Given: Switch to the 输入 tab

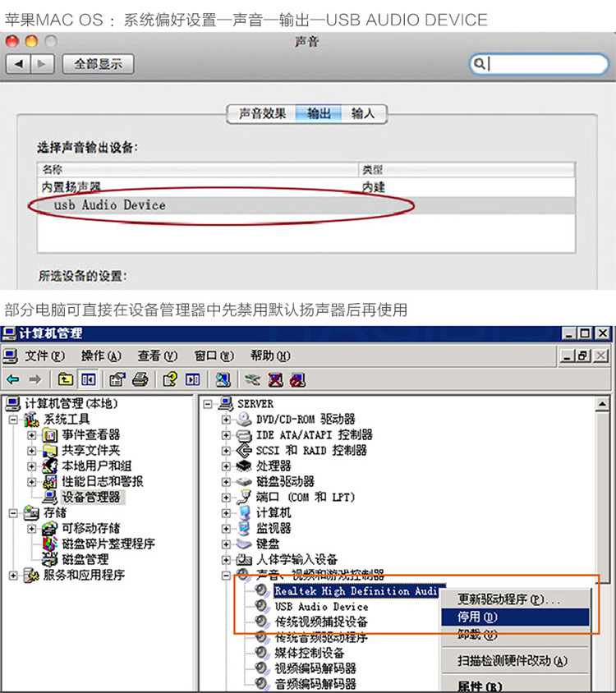Looking at the screenshot, I should [364, 114].
